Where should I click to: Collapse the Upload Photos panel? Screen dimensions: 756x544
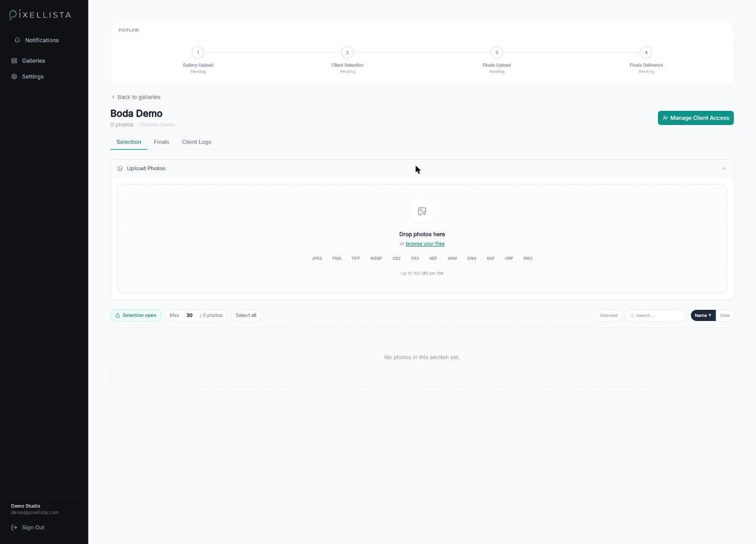tap(724, 168)
